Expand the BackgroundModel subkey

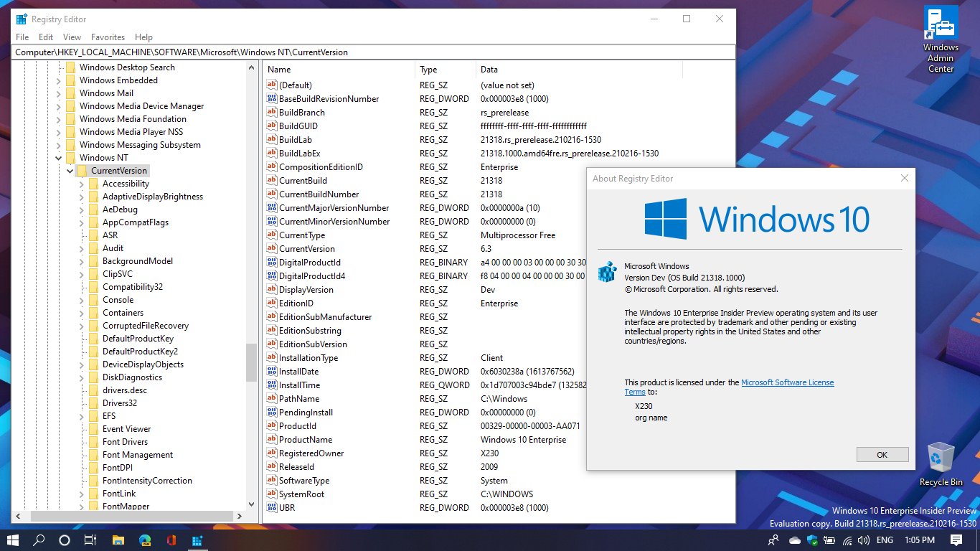(82, 261)
